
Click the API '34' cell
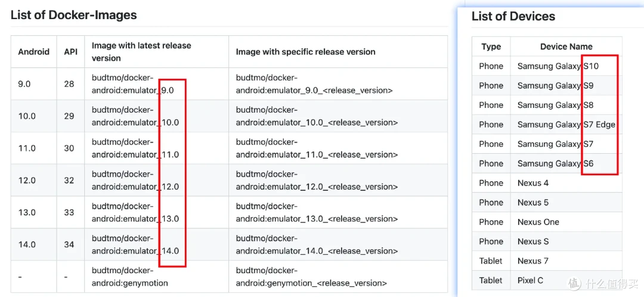pos(69,245)
